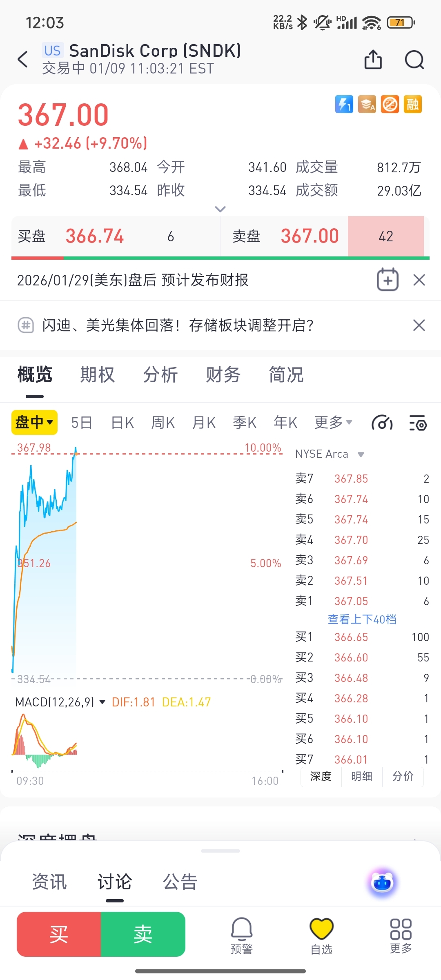Tap Bluetooth icon in status bar
This screenshot has height=980, width=441.
point(302,22)
